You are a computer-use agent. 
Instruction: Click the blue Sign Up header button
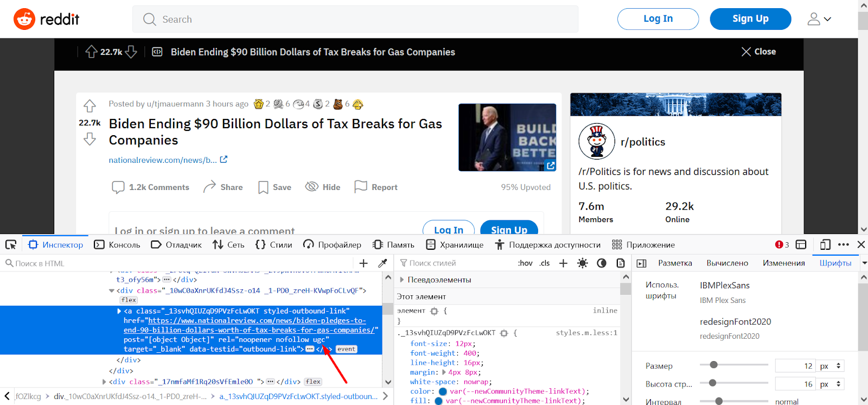pos(750,19)
